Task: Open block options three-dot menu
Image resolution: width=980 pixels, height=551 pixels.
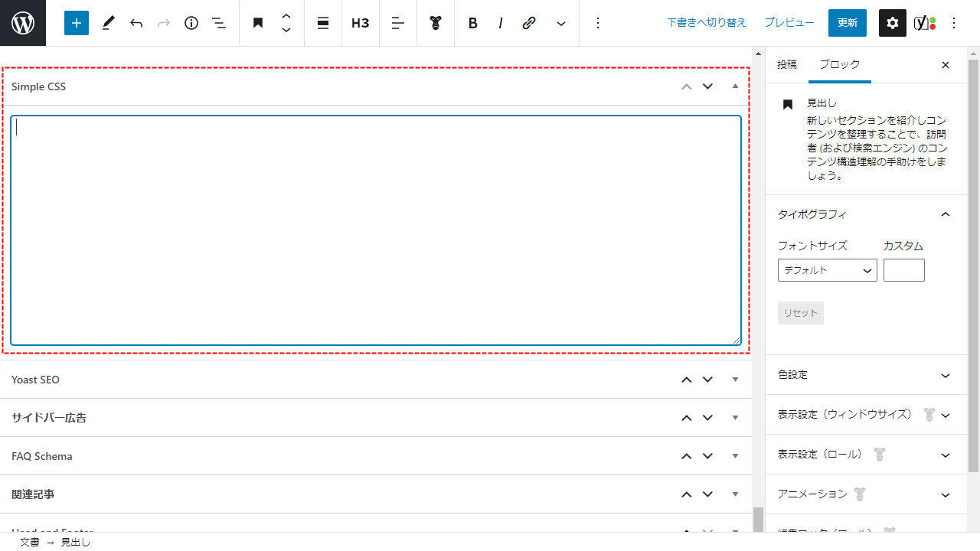Action: click(598, 23)
